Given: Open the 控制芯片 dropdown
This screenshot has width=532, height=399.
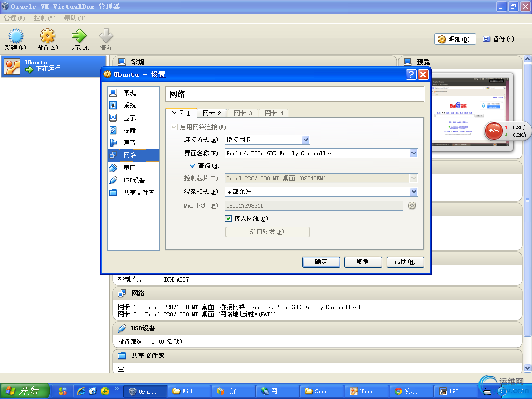Looking at the screenshot, I should (x=321, y=178).
